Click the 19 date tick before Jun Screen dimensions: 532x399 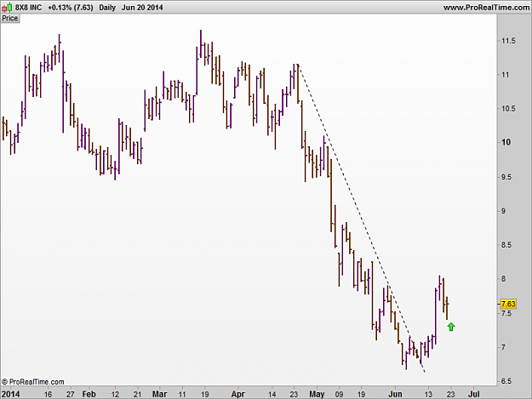pos(362,394)
